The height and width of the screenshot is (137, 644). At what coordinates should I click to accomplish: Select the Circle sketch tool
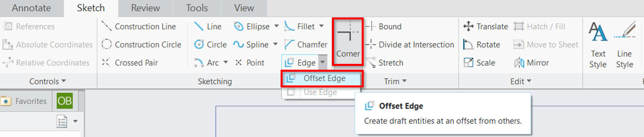point(210,44)
